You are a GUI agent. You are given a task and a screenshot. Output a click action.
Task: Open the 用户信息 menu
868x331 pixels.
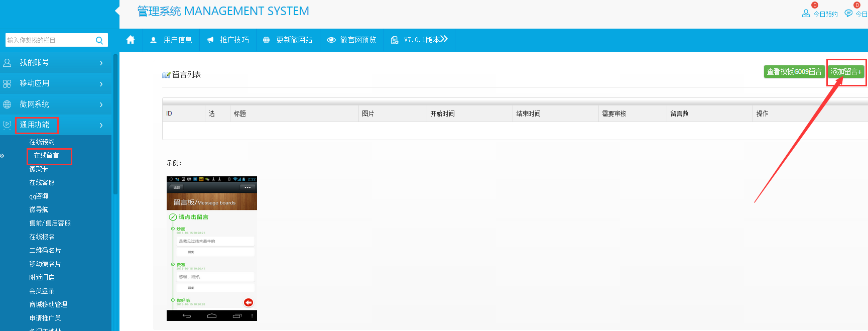pos(171,40)
